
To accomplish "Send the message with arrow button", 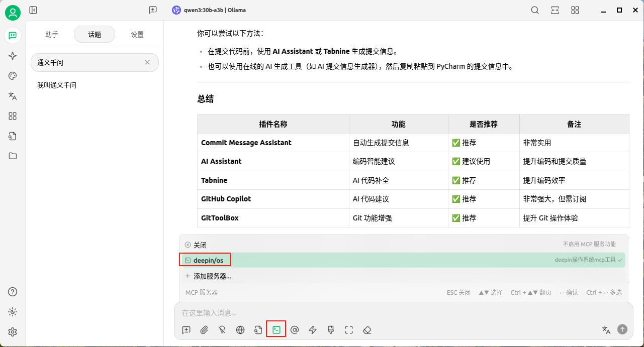I will [x=622, y=329].
